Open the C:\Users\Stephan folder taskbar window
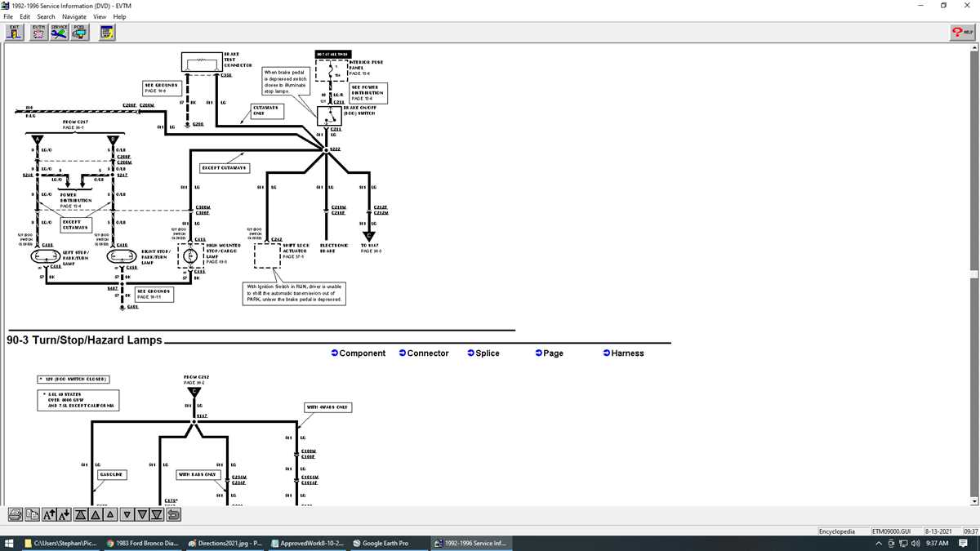 pyautogui.click(x=60, y=543)
